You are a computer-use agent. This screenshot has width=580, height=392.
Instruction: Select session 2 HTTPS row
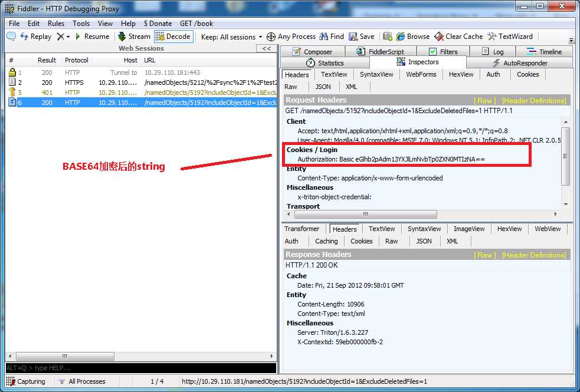tap(142, 83)
